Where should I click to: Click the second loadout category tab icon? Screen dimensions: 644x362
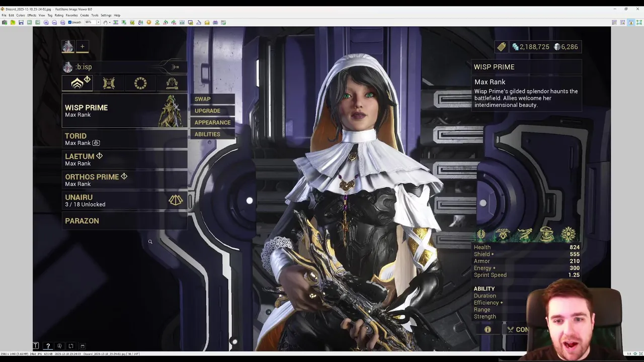pyautogui.click(x=109, y=83)
